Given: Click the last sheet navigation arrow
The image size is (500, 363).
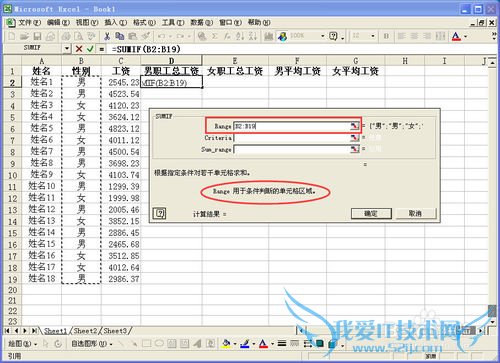Looking at the screenshot, I should (34, 331).
